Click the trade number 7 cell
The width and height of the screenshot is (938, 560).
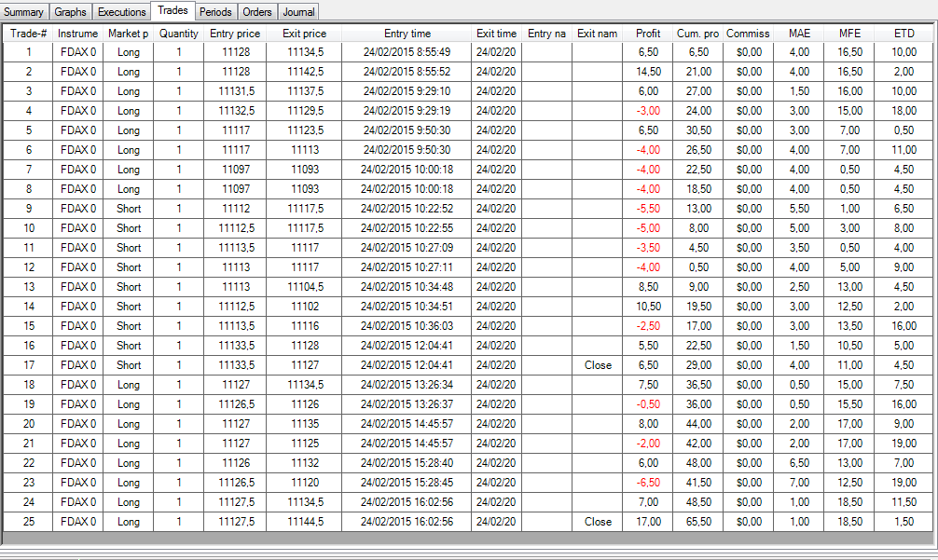click(28, 170)
